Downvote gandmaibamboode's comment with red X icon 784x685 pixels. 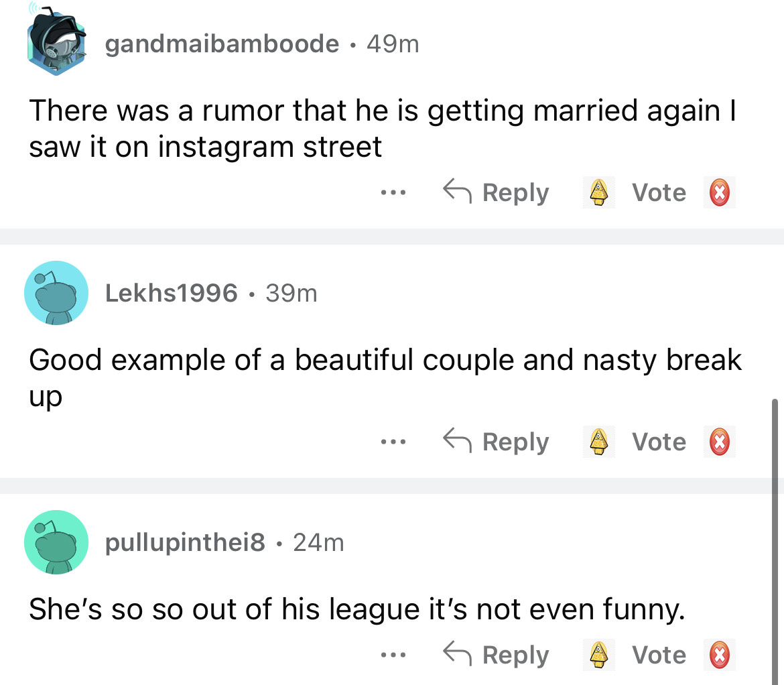click(720, 193)
